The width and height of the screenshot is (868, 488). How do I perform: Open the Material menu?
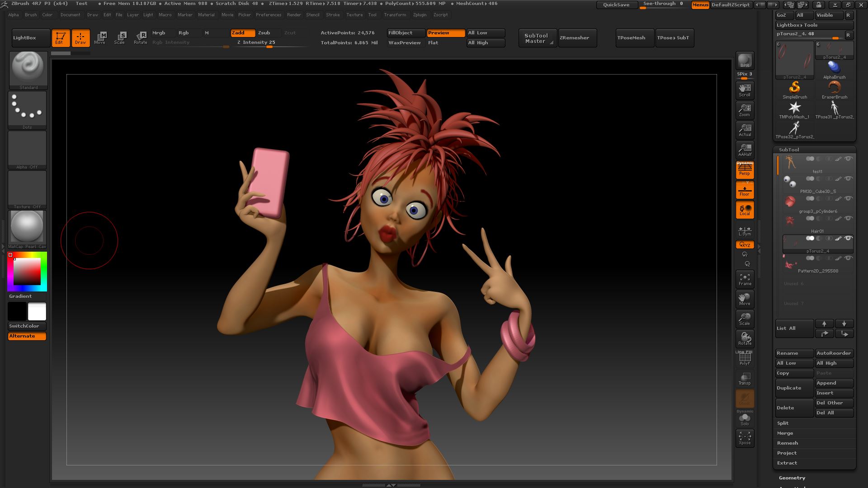(x=206, y=15)
